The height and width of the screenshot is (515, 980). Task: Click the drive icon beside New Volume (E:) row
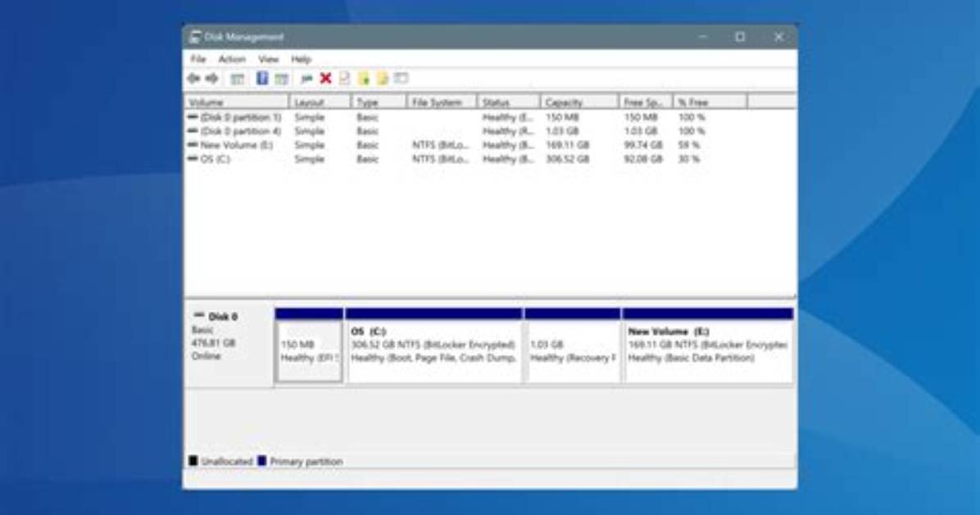[193, 144]
